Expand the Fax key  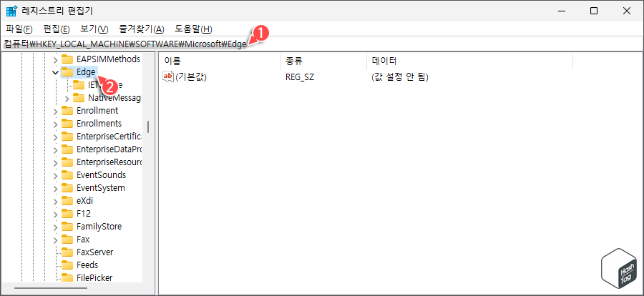coord(56,240)
